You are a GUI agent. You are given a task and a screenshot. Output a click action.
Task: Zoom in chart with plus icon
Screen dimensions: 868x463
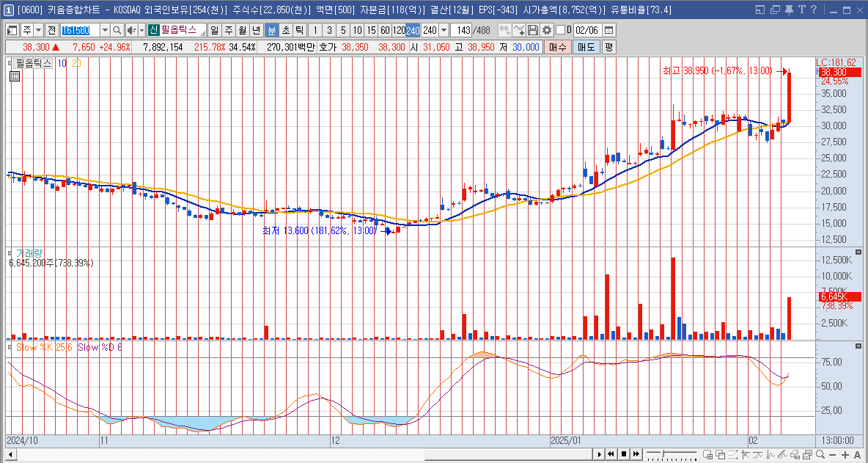845,454
